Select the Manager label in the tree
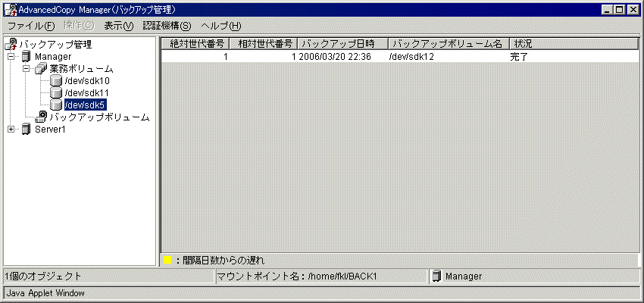The image size is (644, 303). click(53, 57)
